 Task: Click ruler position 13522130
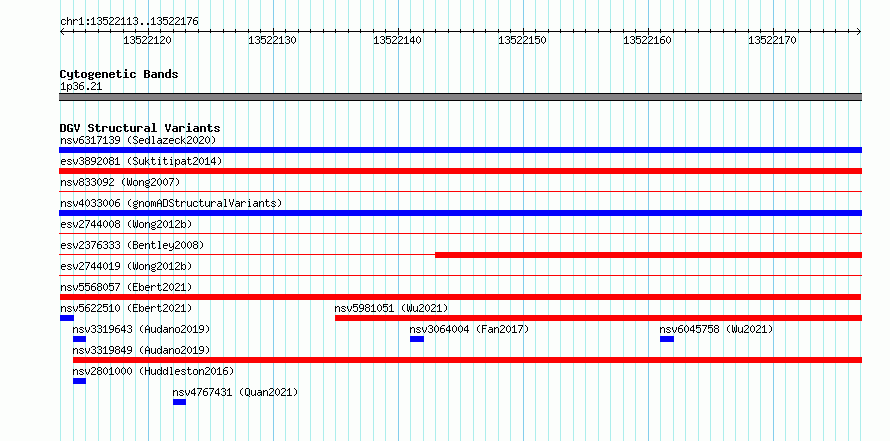pos(272,40)
